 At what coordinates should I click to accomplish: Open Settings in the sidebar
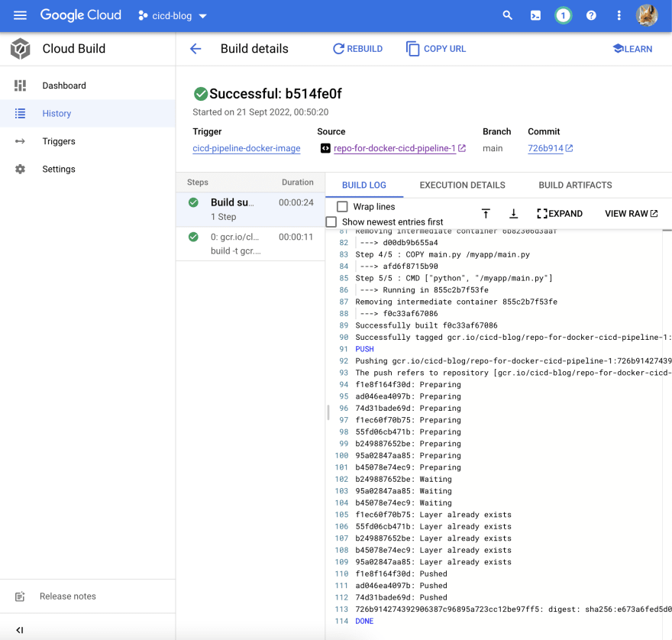coord(87,170)
